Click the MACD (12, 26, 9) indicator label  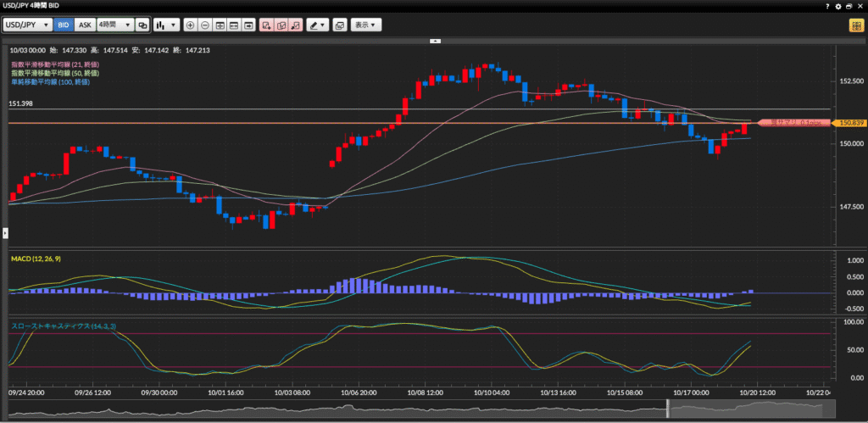click(x=36, y=258)
